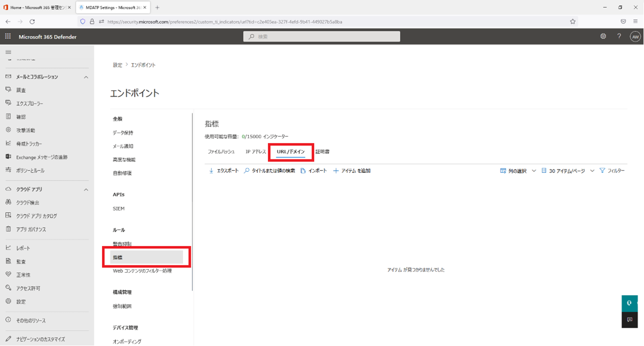The image size is (644, 346).
Task: Open the AW account avatar
Action: click(x=635, y=37)
